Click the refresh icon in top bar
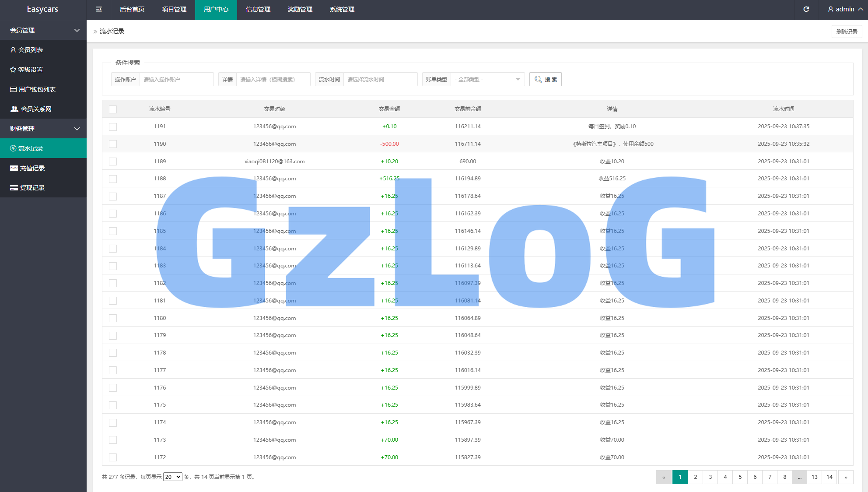 pos(806,9)
